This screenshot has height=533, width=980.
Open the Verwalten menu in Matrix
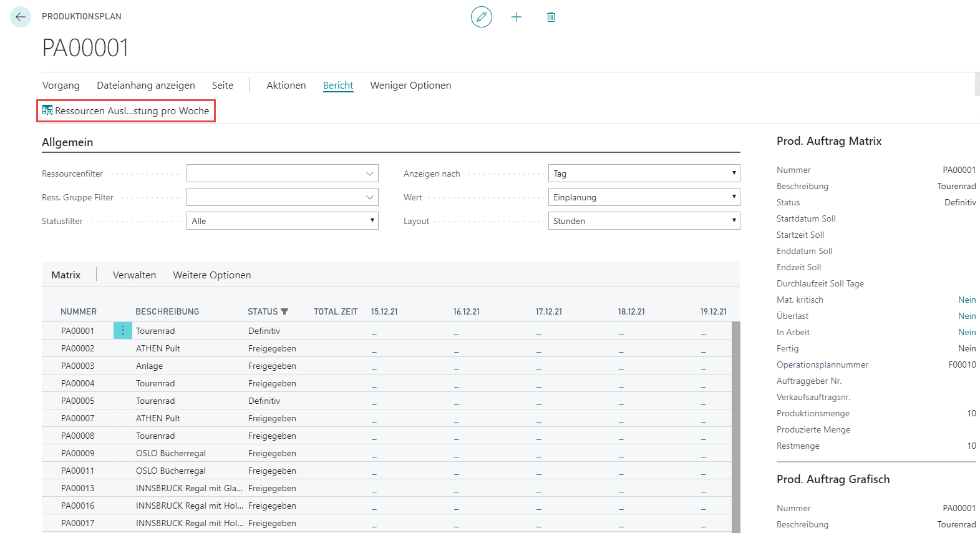(135, 275)
